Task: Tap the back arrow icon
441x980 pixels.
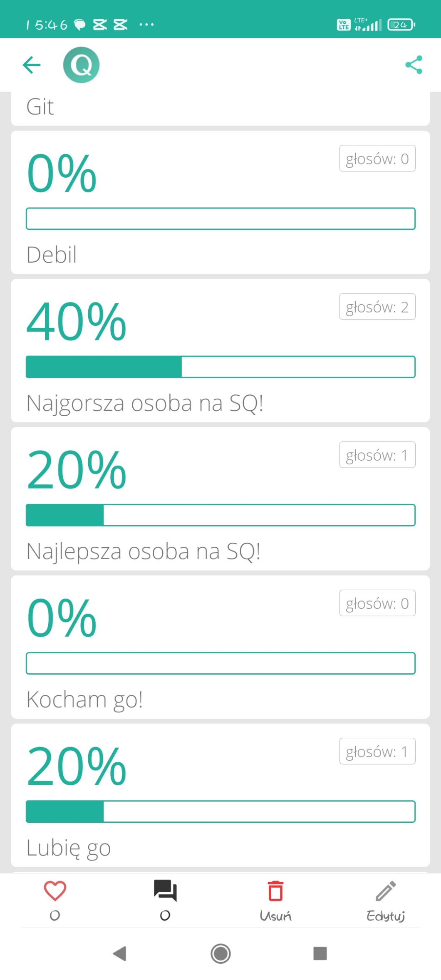Action: [x=32, y=65]
